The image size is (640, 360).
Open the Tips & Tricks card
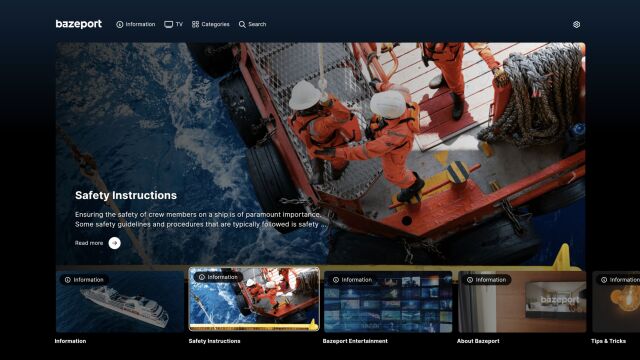(x=616, y=302)
